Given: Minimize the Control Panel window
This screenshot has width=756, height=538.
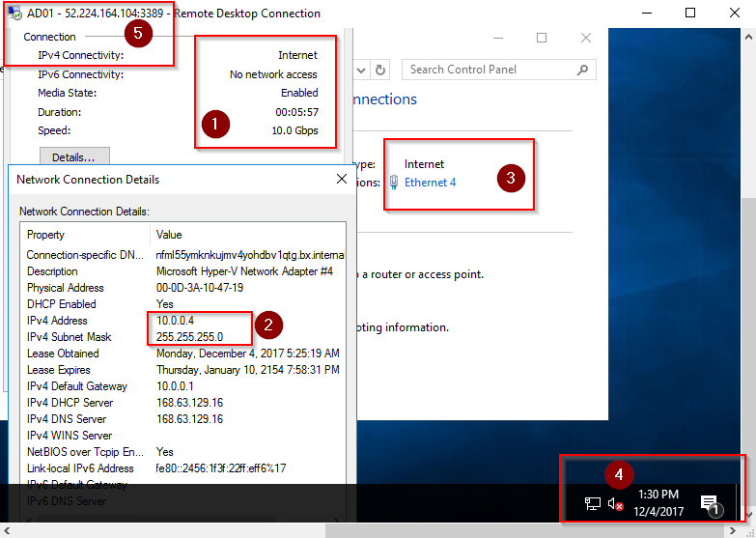Looking at the screenshot, I should point(498,38).
